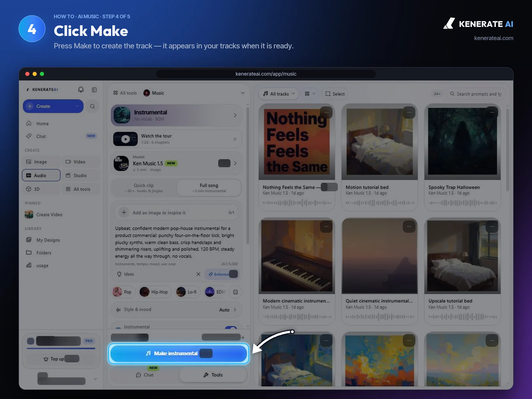Click Select in the tracks toolbar

pos(335,94)
